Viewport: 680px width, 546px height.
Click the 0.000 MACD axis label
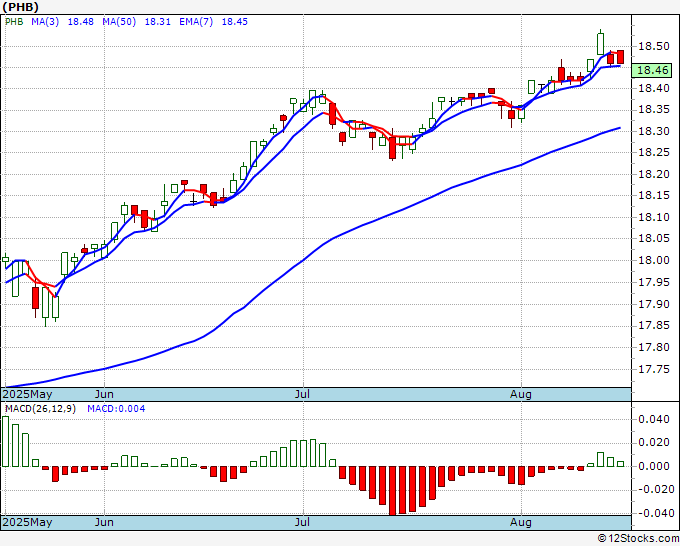coord(654,466)
